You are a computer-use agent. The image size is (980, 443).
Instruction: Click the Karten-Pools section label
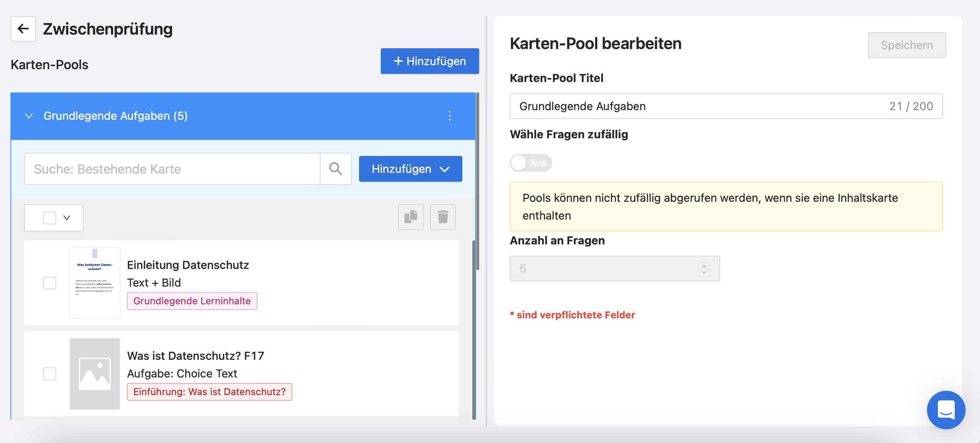point(49,65)
